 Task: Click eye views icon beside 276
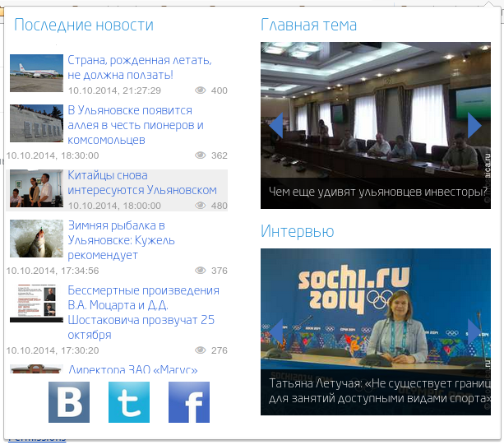click(x=201, y=350)
